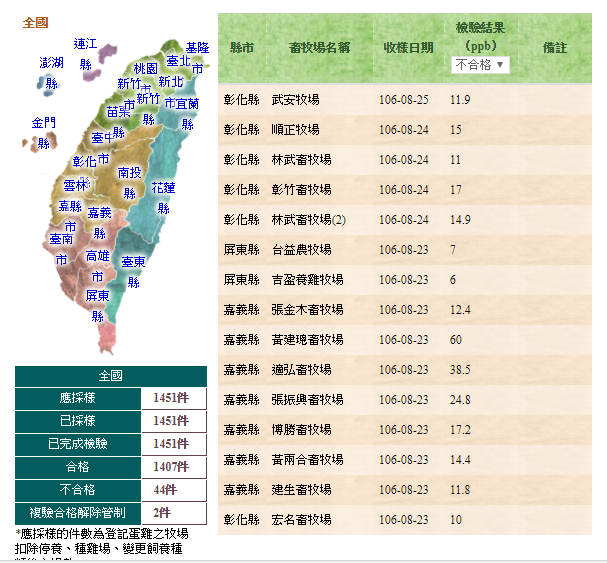Select the 38.5 ppb result value
This screenshot has height=563, width=607.
tap(460, 370)
